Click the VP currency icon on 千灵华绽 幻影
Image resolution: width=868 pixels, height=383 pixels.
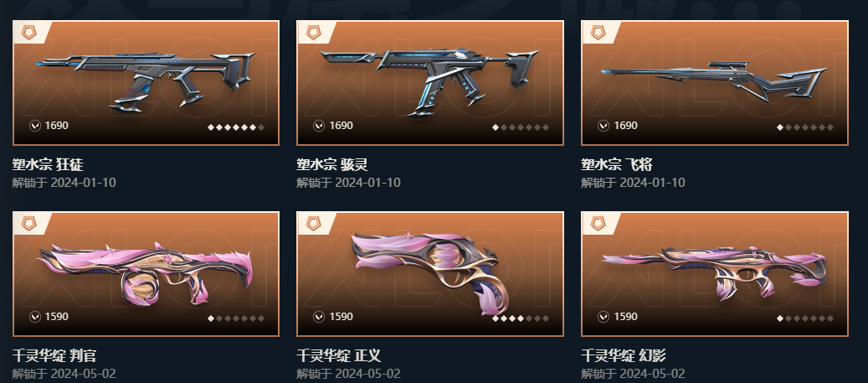point(603,317)
